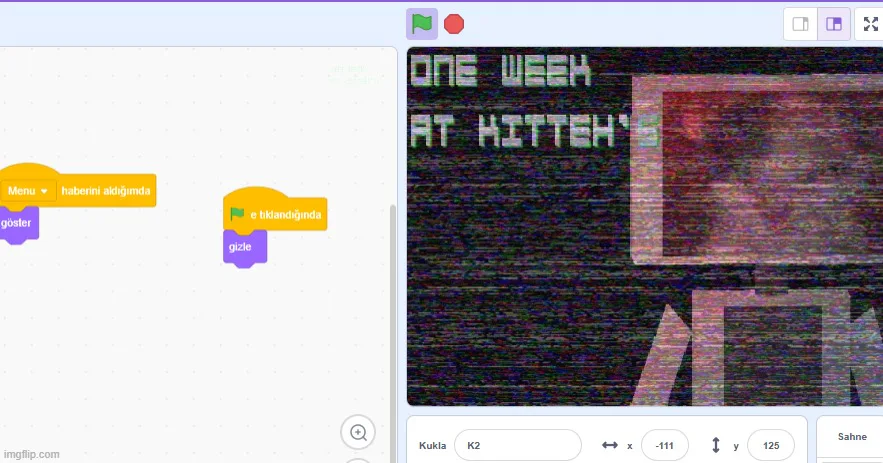Viewport: 883px width, 463px height.
Task: Click the vertical y arrows icon
Action: click(x=716, y=445)
